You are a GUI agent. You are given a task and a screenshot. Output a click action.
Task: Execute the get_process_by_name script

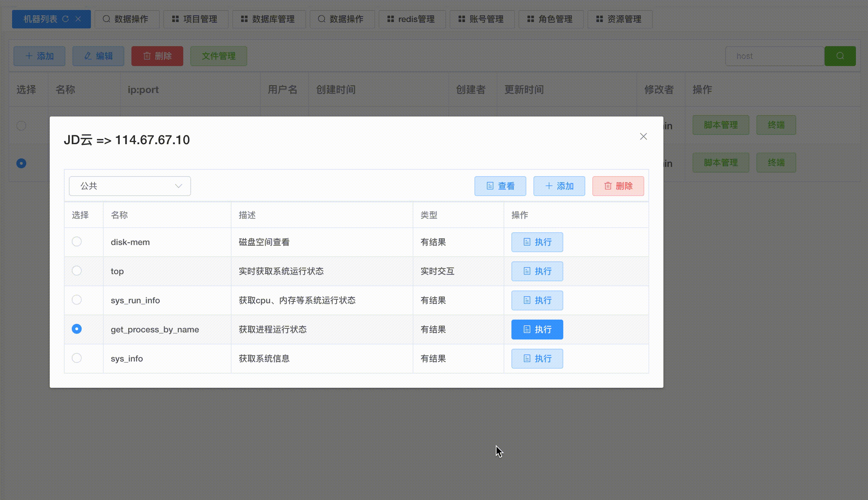point(537,329)
